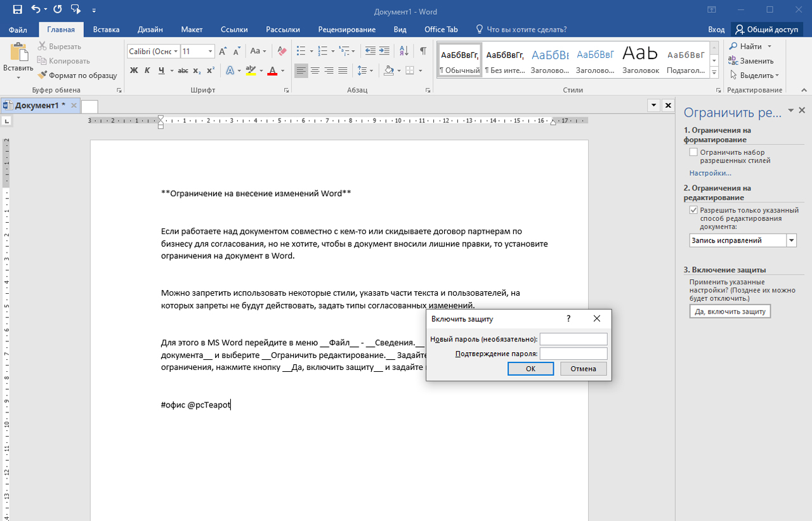
Task: Select the Обычный style thumbnail
Action: tap(460, 60)
